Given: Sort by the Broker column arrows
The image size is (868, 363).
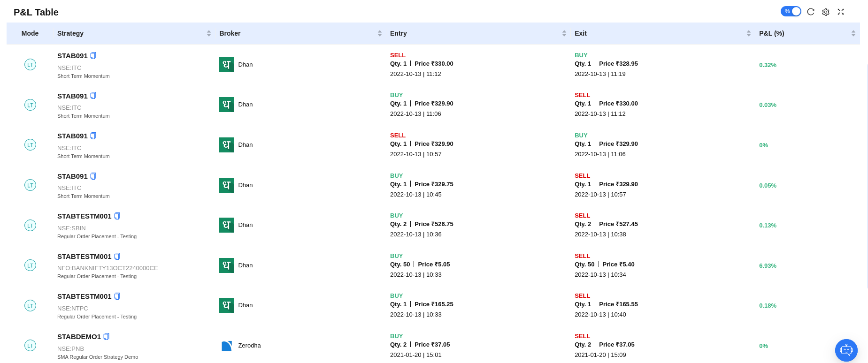Looking at the screenshot, I should click(380, 33).
